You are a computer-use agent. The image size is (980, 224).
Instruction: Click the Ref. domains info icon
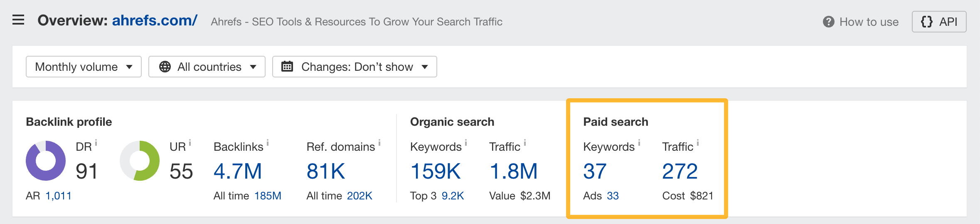point(379,142)
